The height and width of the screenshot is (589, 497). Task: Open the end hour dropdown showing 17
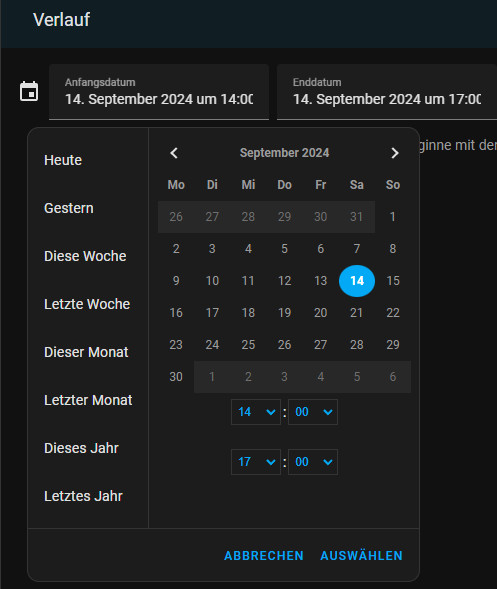(256, 462)
